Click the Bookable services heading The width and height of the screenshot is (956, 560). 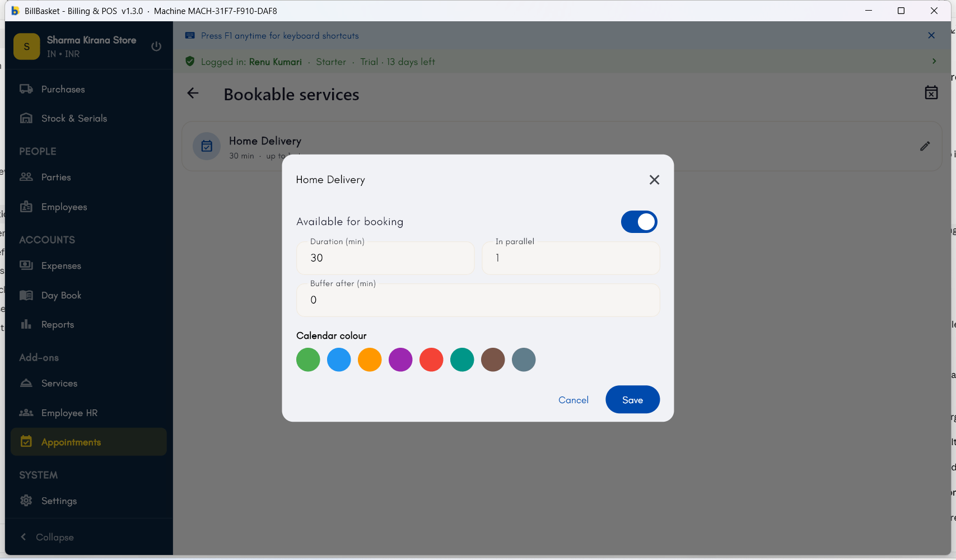[x=291, y=94]
